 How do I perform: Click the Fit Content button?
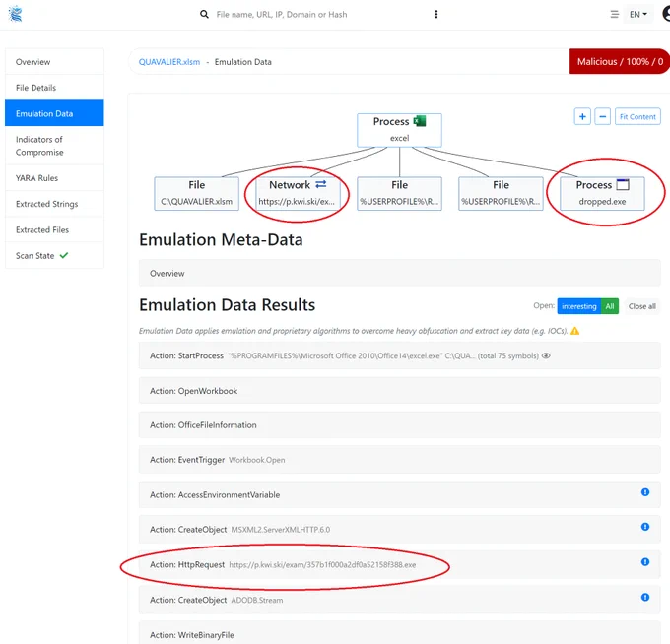[x=637, y=116]
